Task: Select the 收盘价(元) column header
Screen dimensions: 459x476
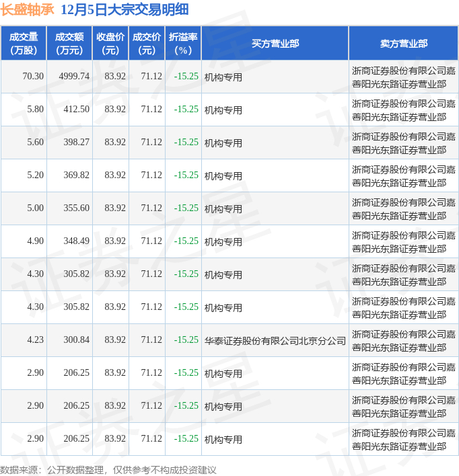Action: (110, 44)
